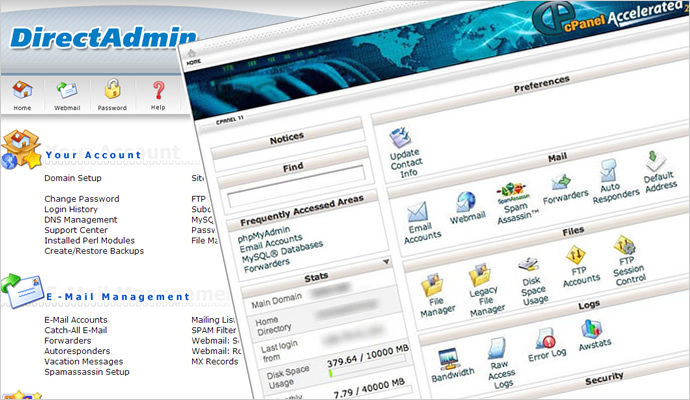Click DirectAdmin Password padlock icon
This screenshot has height=400, width=690.
112,88
